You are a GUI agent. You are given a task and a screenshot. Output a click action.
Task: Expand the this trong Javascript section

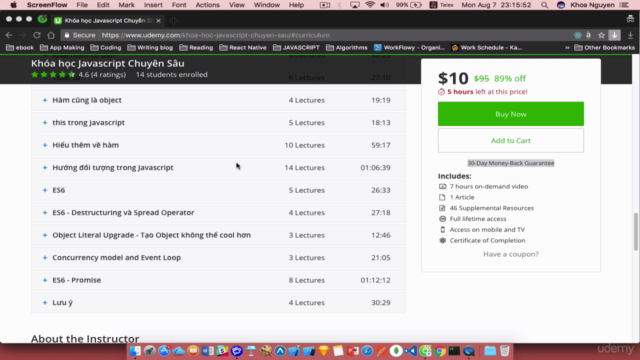218,122
